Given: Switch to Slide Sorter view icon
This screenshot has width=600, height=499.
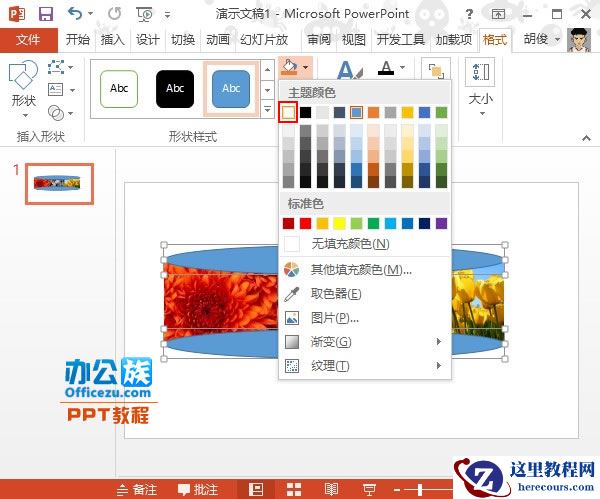Looking at the screenshot, I should pyautogui.click(x=294, y=489).
